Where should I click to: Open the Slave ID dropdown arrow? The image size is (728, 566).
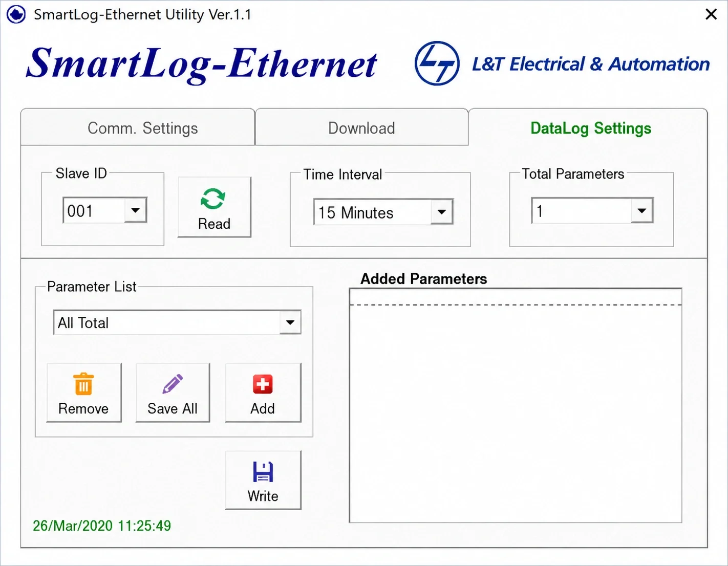[136, 210]
